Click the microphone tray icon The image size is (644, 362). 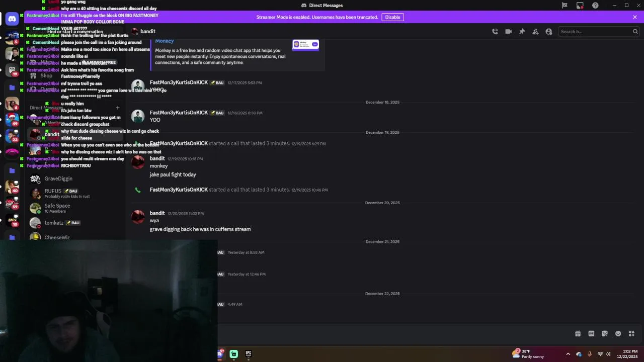(590, 354)
